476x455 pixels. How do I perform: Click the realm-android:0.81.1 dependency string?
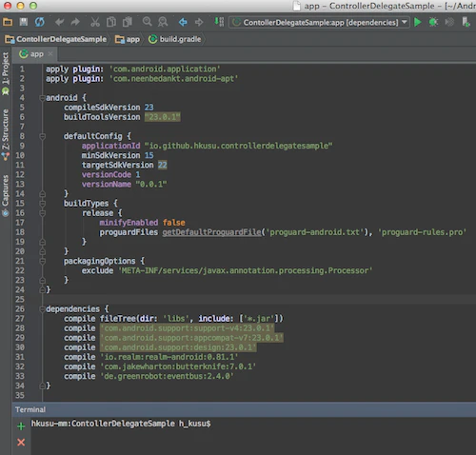coord(169,357)
